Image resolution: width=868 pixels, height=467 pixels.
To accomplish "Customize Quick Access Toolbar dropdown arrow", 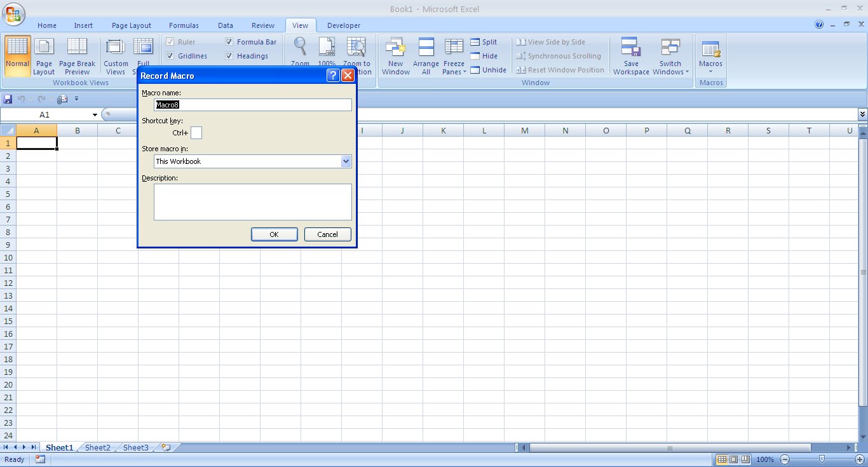I will [76, 99].
